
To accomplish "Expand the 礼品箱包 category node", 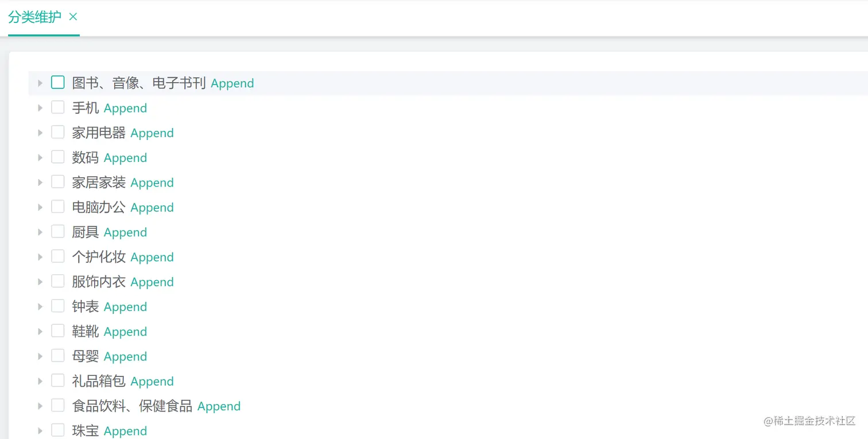I will click(40, 381).
